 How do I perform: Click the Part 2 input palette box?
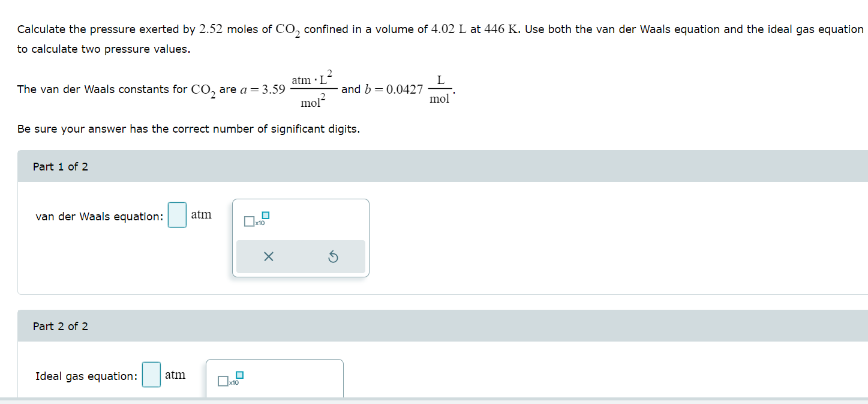tap(274, 378)
